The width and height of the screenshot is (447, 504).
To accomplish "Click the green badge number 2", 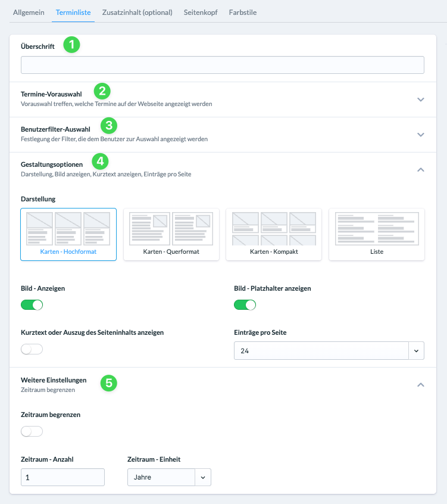I will coord(102,91).
